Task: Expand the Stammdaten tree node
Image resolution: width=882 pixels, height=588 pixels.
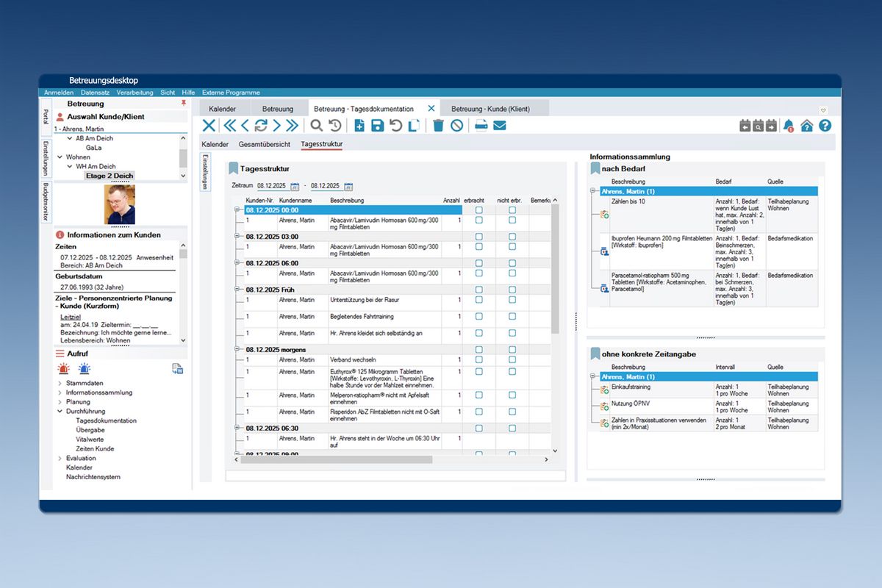Action: 60,384
